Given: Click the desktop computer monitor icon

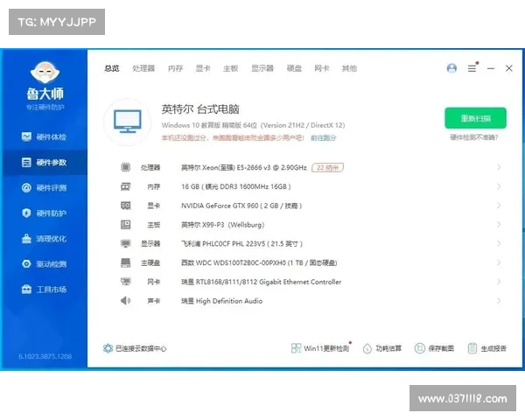Looking at the screenshot, I should [127, 122].
